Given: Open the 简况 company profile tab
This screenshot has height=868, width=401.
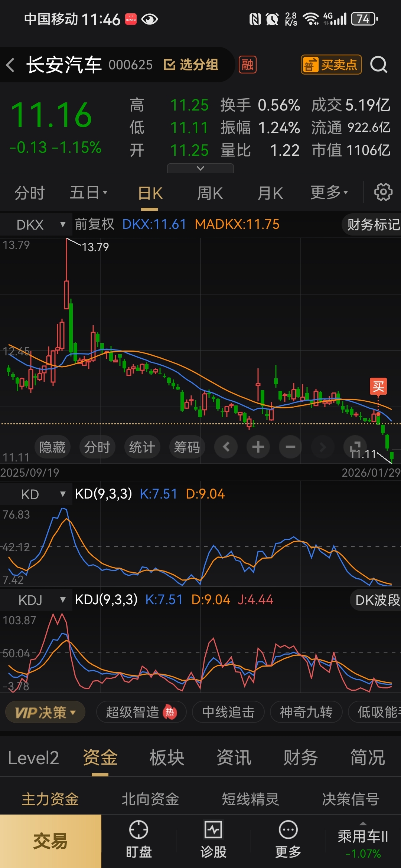Looking at the screenshot, I should coord(368,758).
